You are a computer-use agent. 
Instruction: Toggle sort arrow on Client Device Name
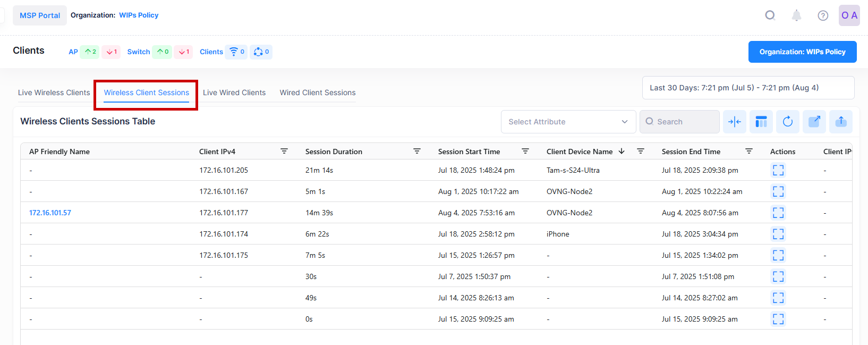coord(622,152)
